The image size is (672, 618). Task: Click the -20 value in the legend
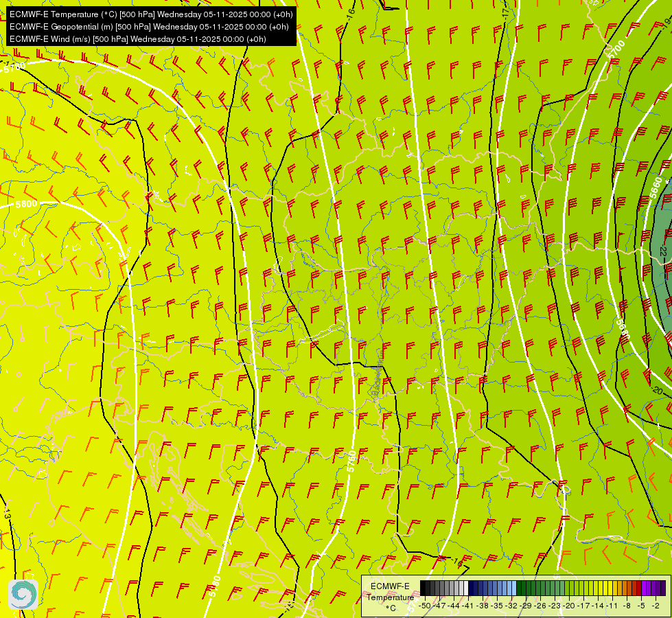click(x=569, y=606)
